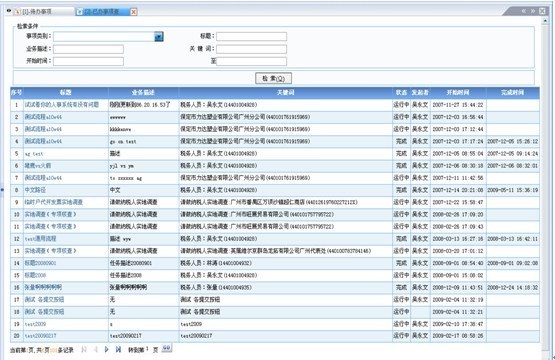The image size is (555, 360).
Task: Focus the 至 end-time input field
Action: (x=251, y=61)
